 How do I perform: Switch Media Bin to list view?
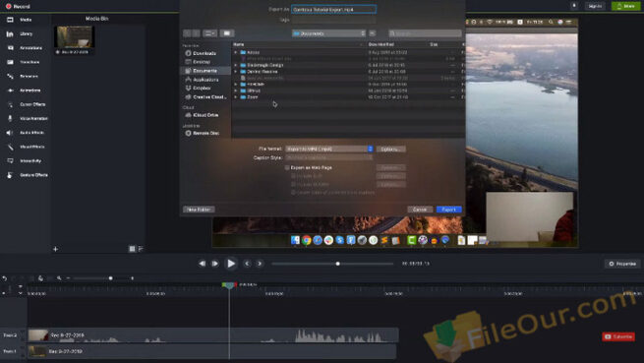click(141, 249)
